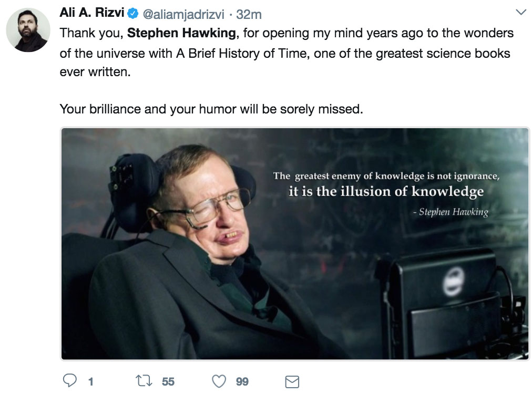Open Ali A. Rizvi's profile avatar

click(x=28, y=30)
